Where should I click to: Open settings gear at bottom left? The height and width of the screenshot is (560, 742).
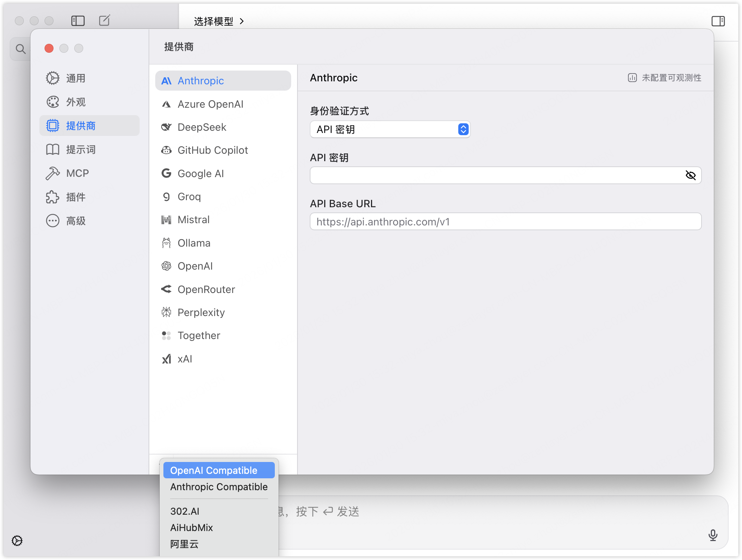tap(17, 540)
